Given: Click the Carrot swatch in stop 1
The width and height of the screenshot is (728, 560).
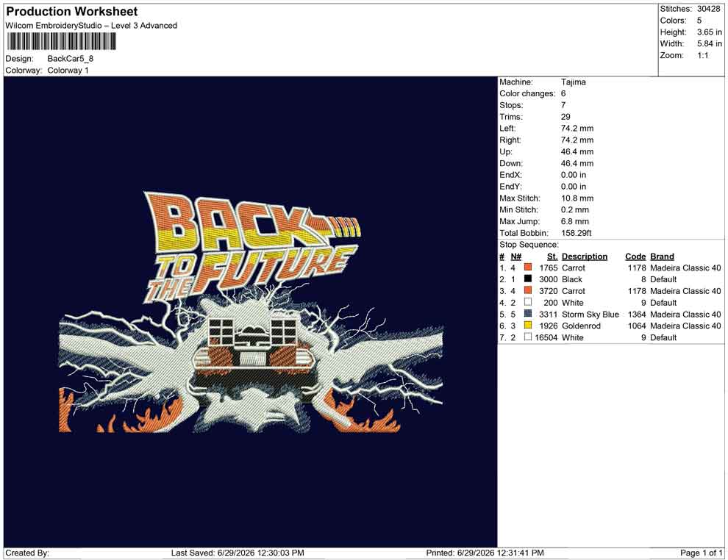Looking at the screenshot, I should pyautogui.click(x=528, y=268).
